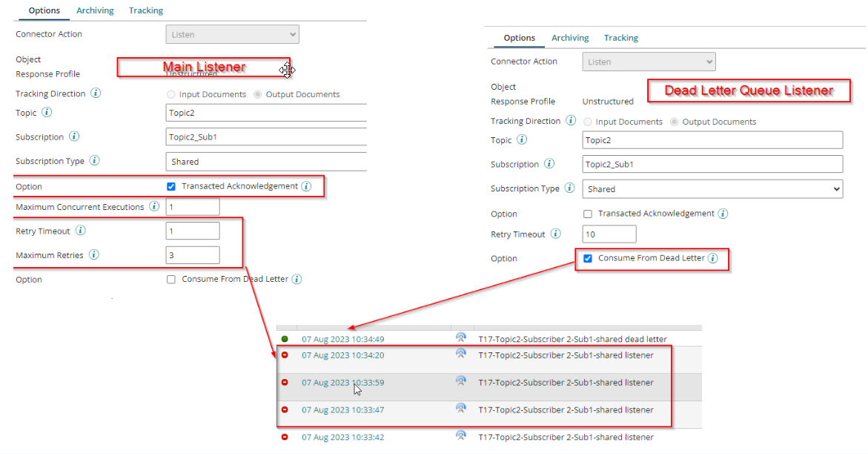The height and width of the screenshot is (454, 868).
Task: Open the 07 Aug 2023 10:34:49 log link
Action: click(x=342, y=339)
